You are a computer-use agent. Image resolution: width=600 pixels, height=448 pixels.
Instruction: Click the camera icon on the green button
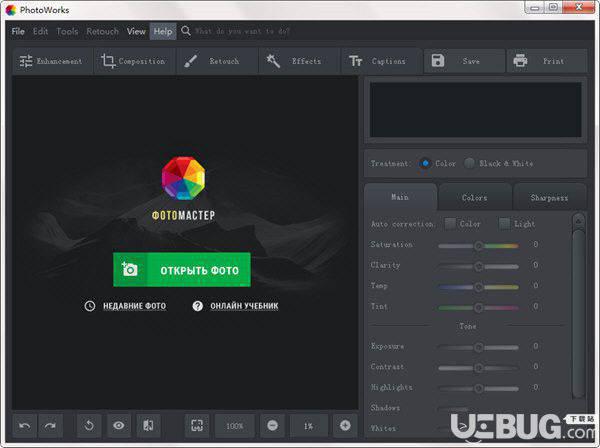pyautogui.click(x=129, y=269)
